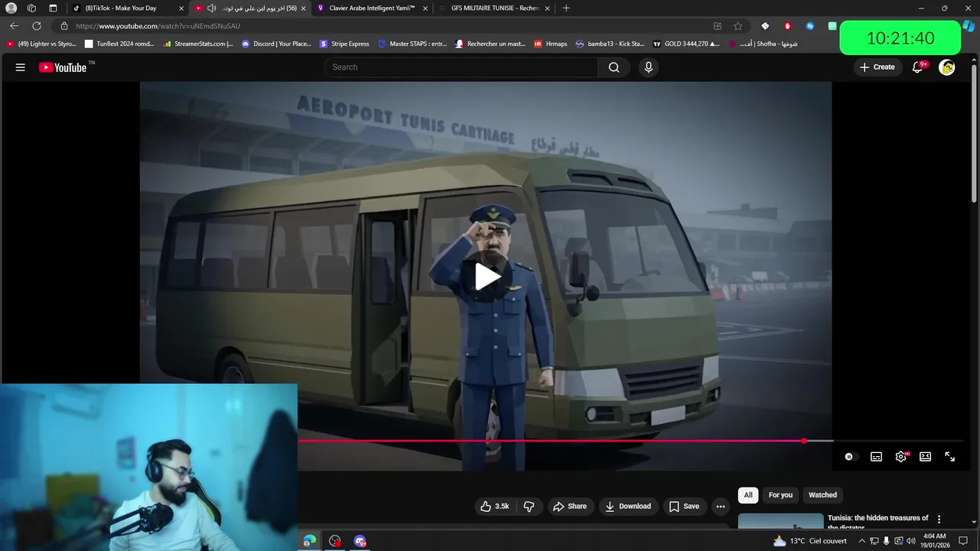Open more actions three-dot menu beside Save
Viewport: 980px width, 551px height.
click(x=720, y=507)
